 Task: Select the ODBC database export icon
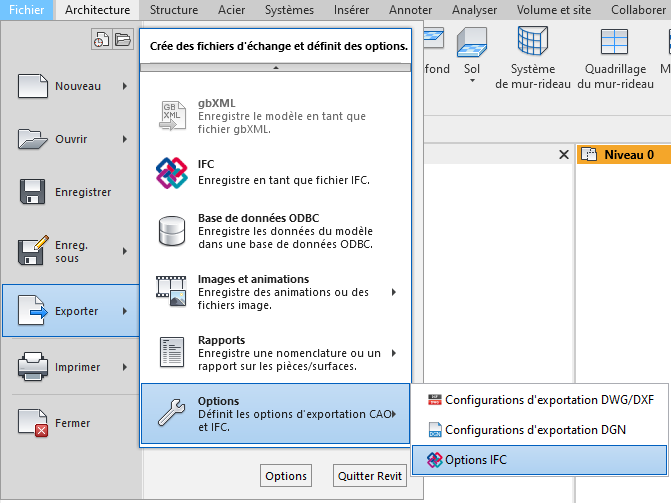[172, 232]
